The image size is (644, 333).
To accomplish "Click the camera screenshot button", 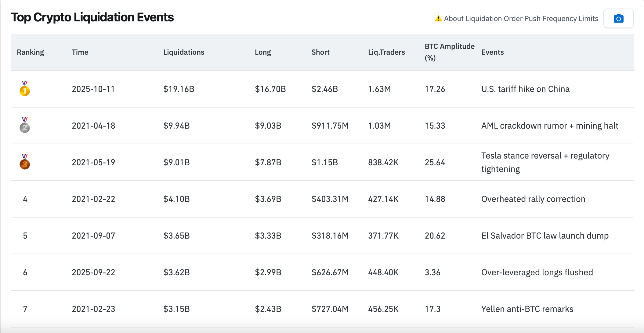I will click(x=618, y=19).
